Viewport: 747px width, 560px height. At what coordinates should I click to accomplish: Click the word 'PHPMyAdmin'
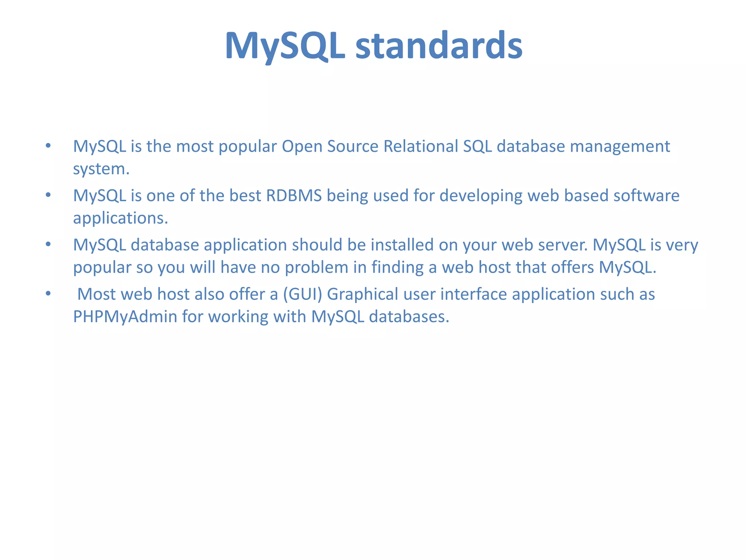[125, 316]
